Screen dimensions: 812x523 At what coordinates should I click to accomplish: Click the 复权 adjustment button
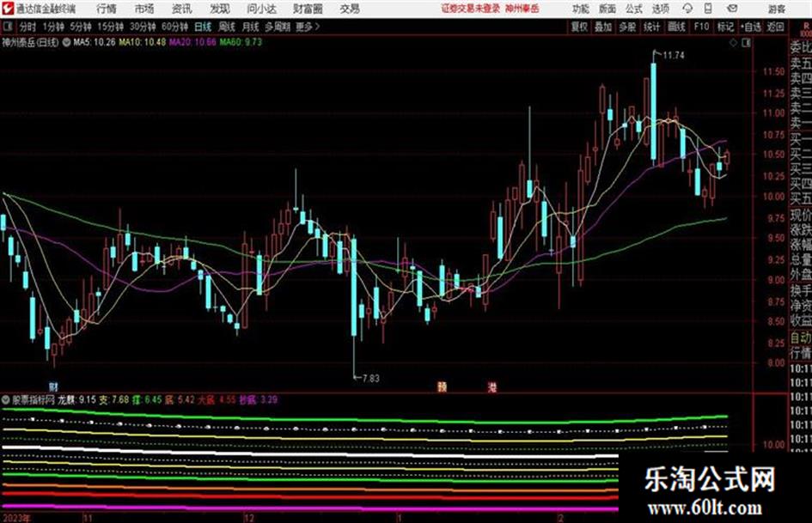579,27
